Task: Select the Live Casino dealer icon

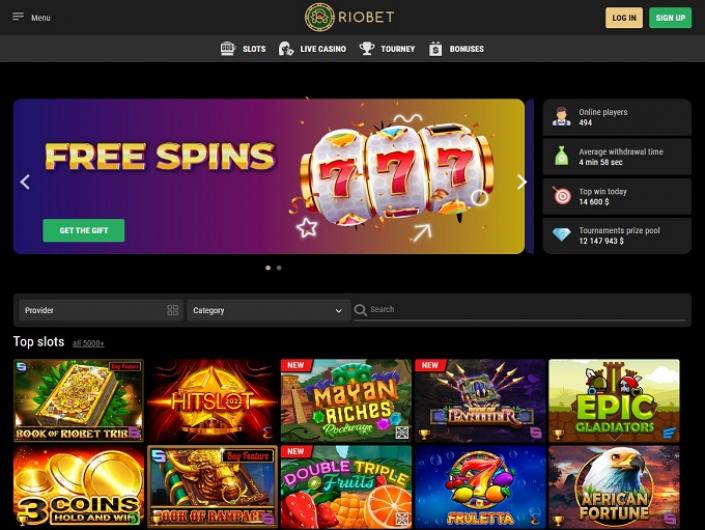Action: tap(286, 49)
